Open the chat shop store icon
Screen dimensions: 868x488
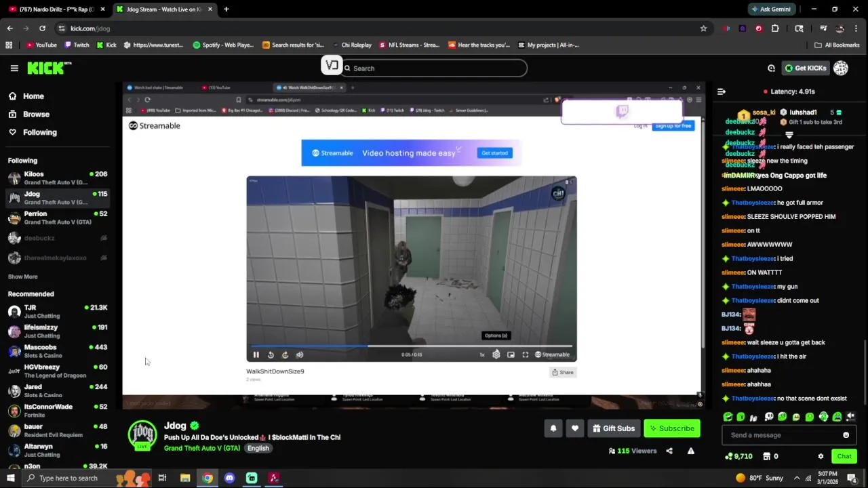coord(767,456)
